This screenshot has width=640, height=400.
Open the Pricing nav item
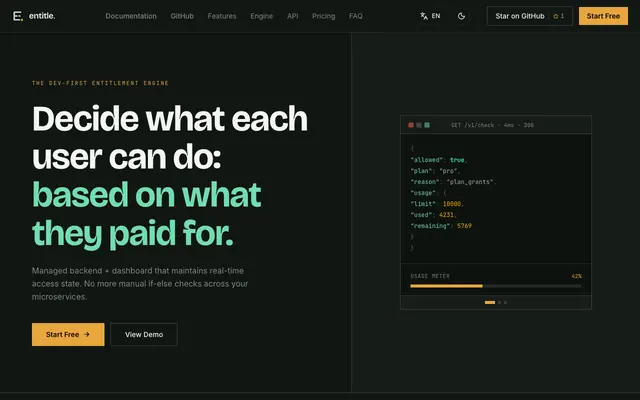pos(324,16)
